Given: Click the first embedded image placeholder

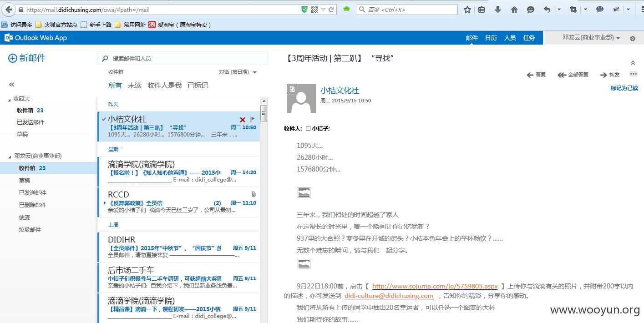Looking at the screenshot, I should [x=304, y=192].
